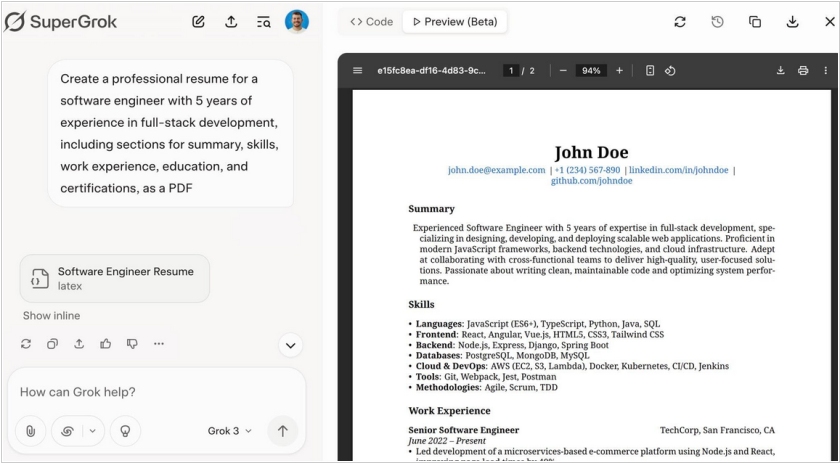Screen dimensions: 840x463
Task: Give the response a thumbs up
Action: point(106,344)
